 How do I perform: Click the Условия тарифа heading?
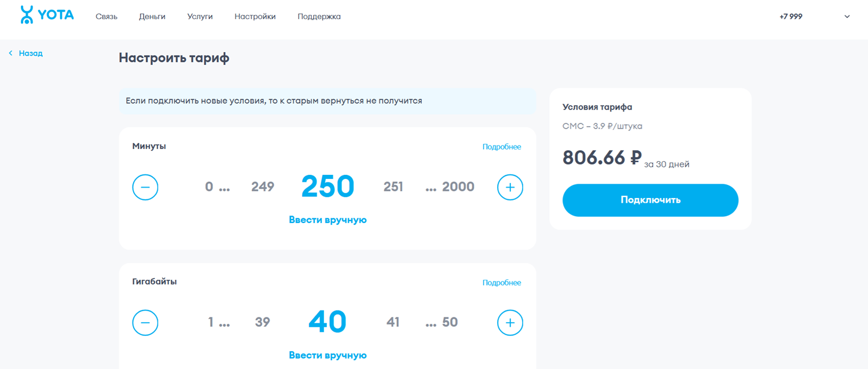pyautogui.click(x=597, y=107)
